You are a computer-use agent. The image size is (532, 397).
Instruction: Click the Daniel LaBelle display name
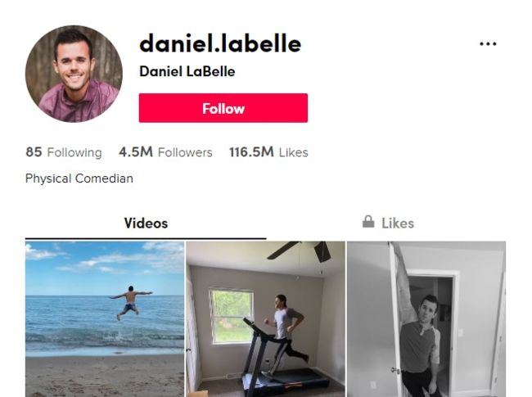[187, 71]
